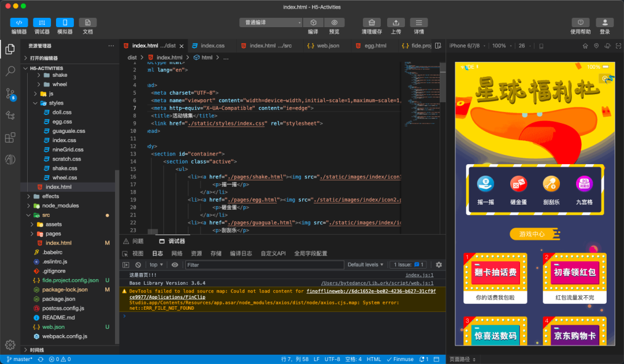Open the index.js:1 source link
Image resolution: width=624 pixels, height=364 pixels.
pyautogui.click(x=419, y=275)
